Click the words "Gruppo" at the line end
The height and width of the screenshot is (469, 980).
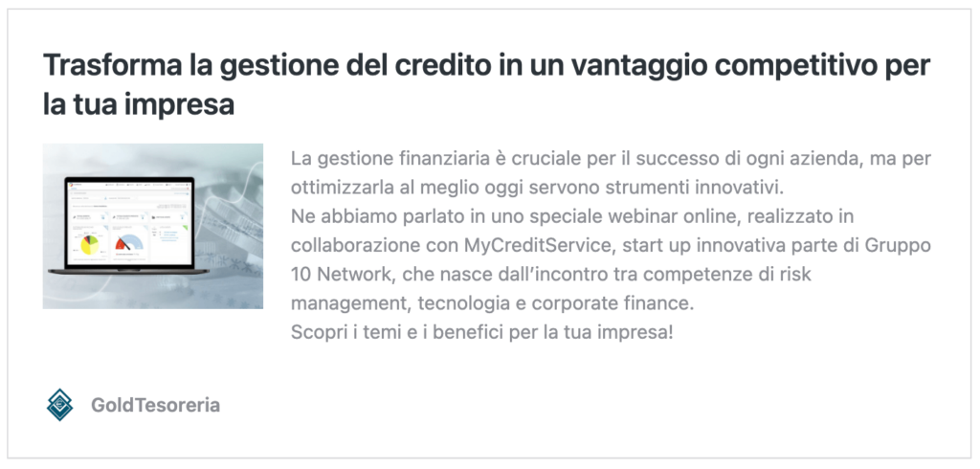(901, 244)
